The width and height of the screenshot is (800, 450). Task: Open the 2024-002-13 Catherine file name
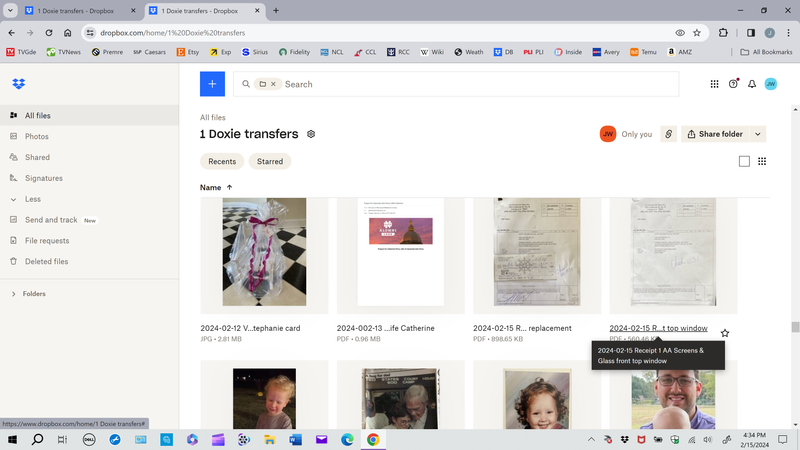point(386,328)
